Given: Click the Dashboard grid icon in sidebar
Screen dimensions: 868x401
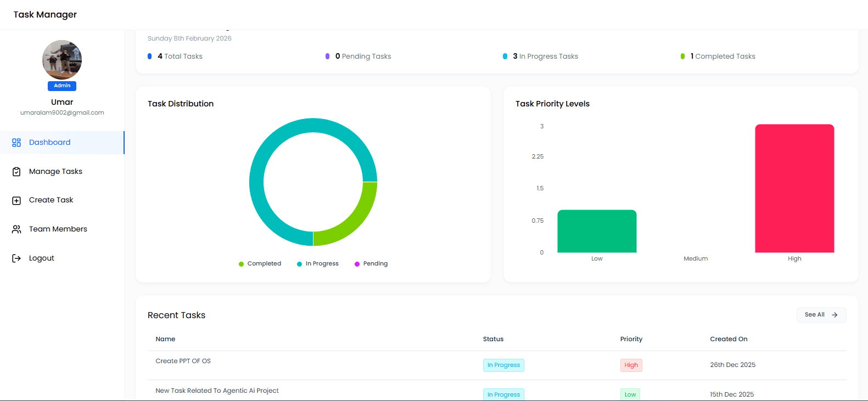Looking at the screenshot, I should [16, 143].
